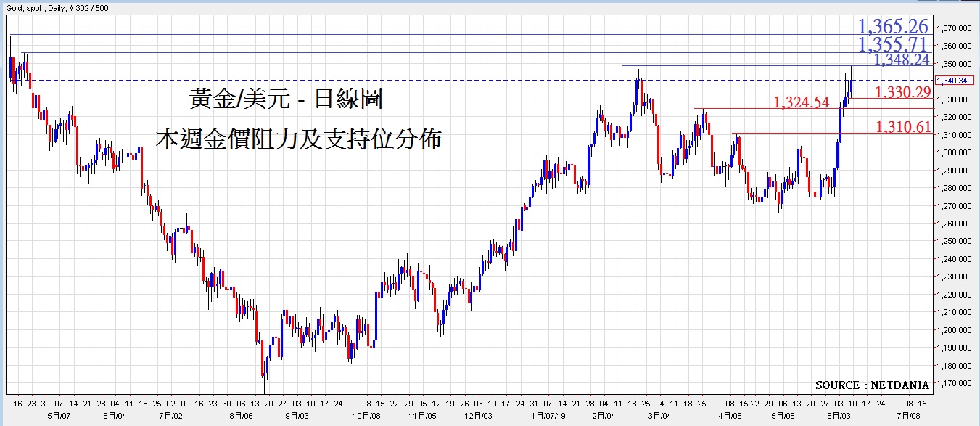The height and width of the screenshot is (426, 980).
Task: Click the 黃金/美元 - 日線圖 title text
Action: 286,99
